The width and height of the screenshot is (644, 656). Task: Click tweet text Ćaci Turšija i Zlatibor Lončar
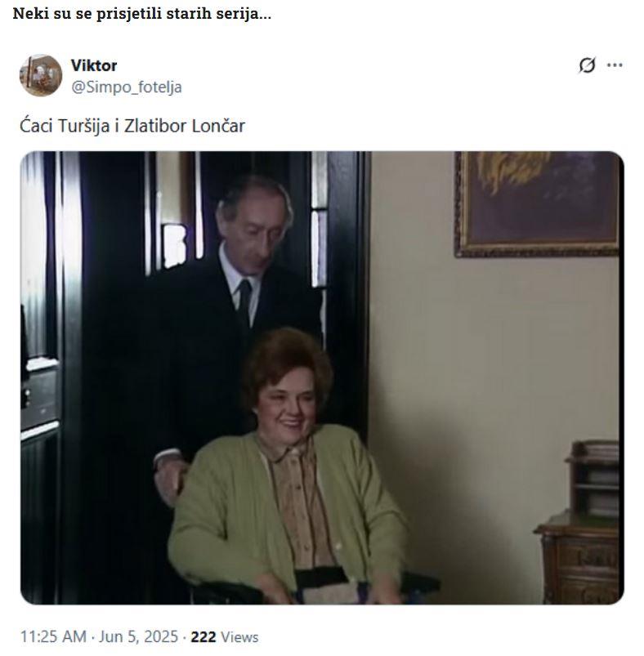132,126
